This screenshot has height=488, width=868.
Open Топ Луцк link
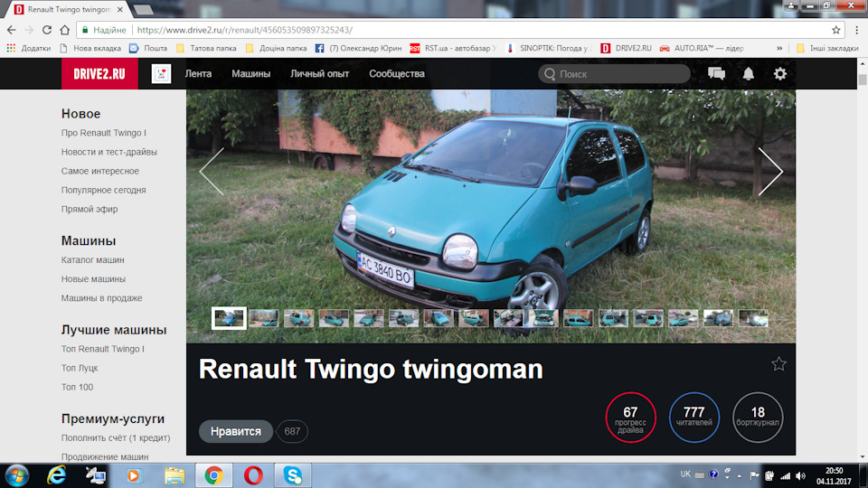click(x=80, y=368)
